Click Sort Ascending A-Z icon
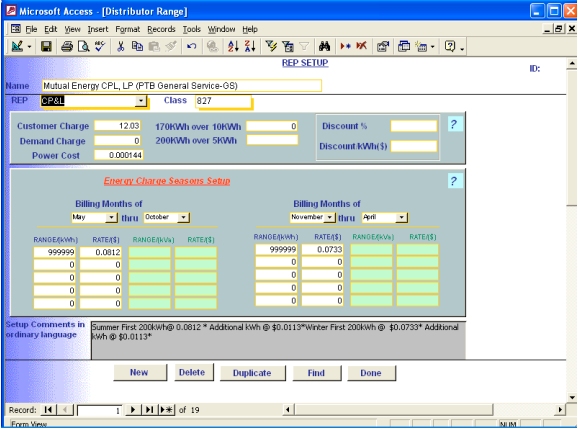This screenshot has height=430, width=578. [233, 46]
